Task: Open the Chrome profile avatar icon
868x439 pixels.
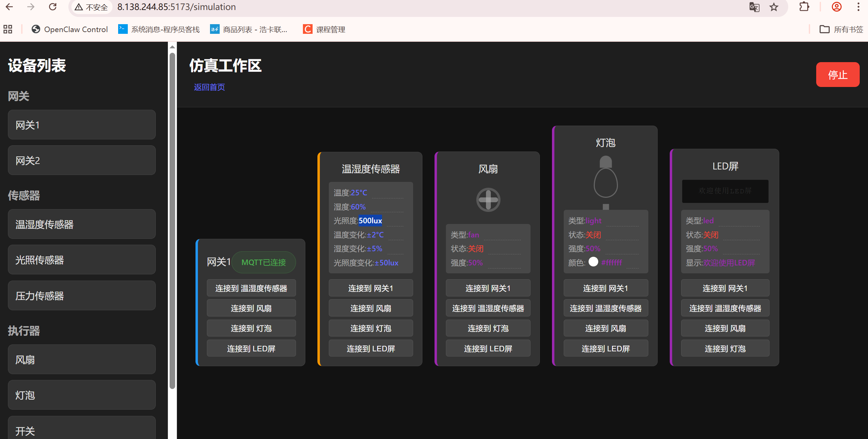Action: 837,7
